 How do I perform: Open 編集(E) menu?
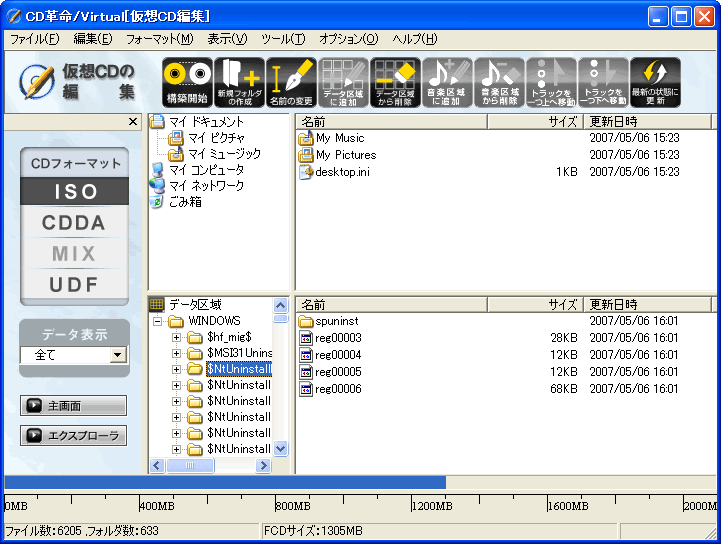pyautogui.click(x=93, y=39)
